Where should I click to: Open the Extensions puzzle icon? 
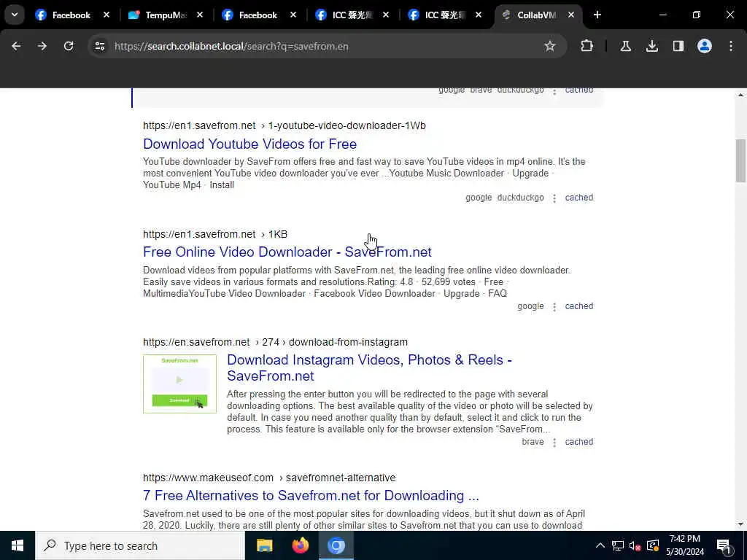(x=587, y=46)
